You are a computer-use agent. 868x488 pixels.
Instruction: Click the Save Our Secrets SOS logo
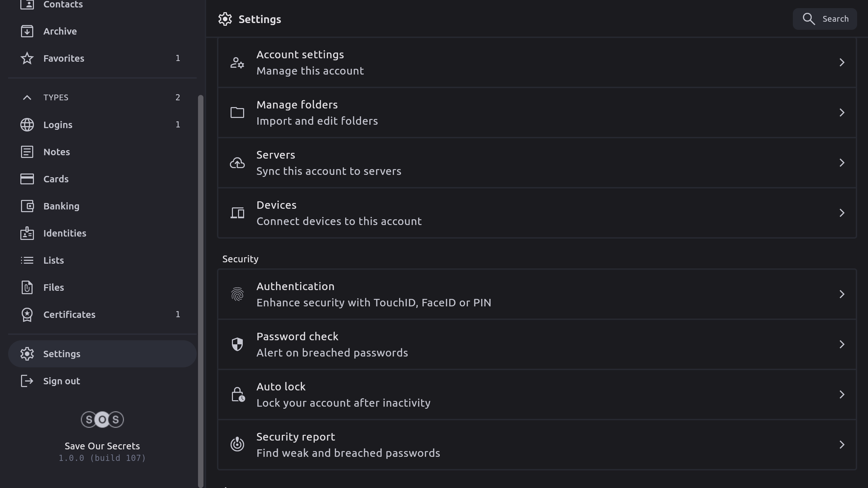point(102,420)
